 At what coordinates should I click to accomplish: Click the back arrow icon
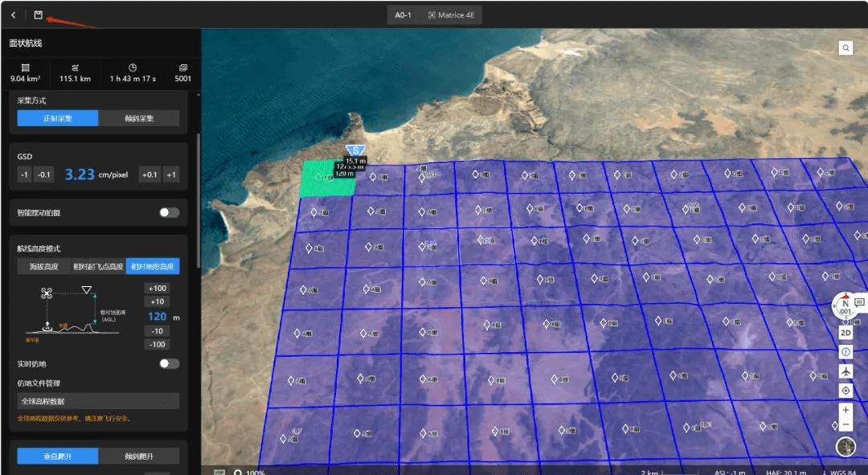point(14,15)
